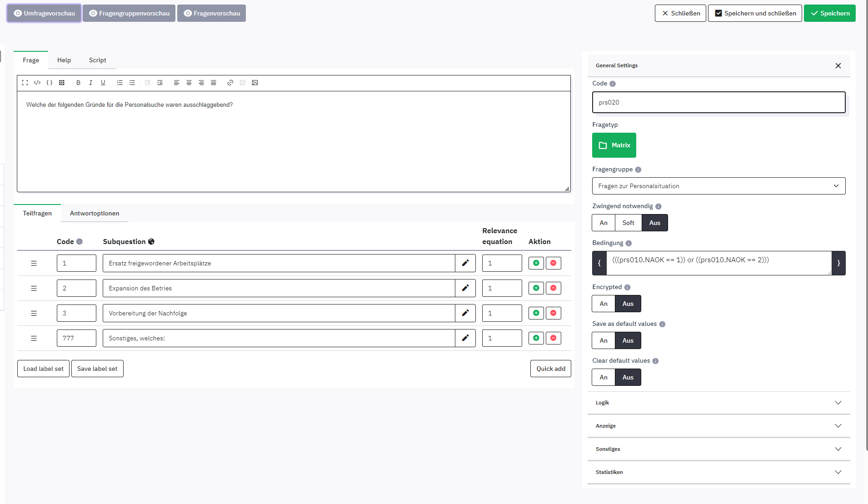
Task: Align text left
Action: [176, 83]
